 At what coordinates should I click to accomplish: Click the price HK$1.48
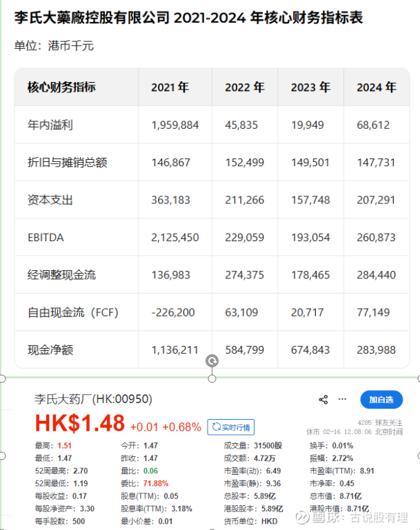coord(80,423)
